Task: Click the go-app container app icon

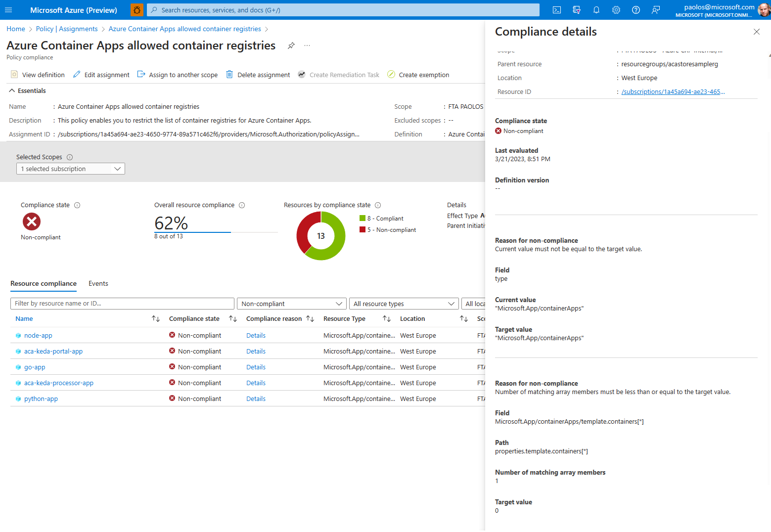Action: (18, 367)
